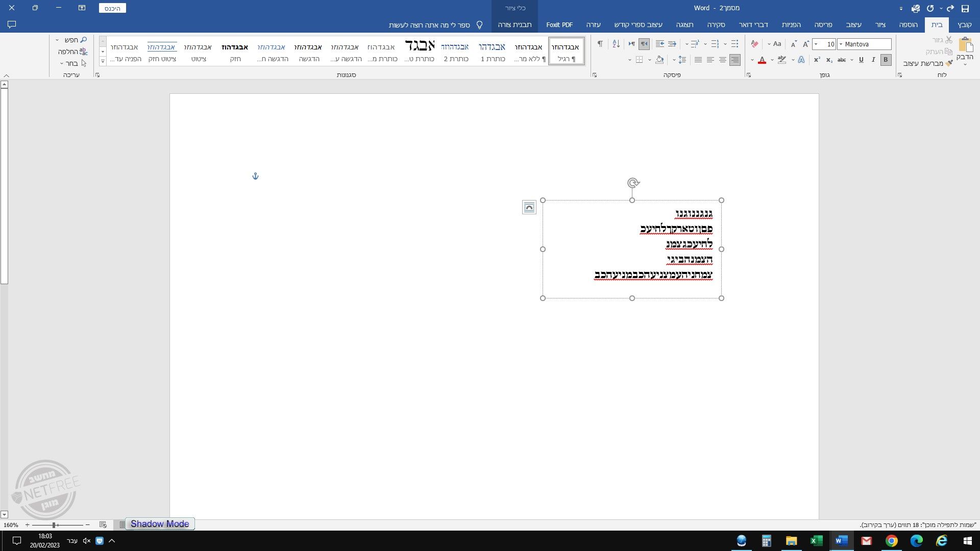Switch to the Layout (פריסה) tab

tap(823, 24)
